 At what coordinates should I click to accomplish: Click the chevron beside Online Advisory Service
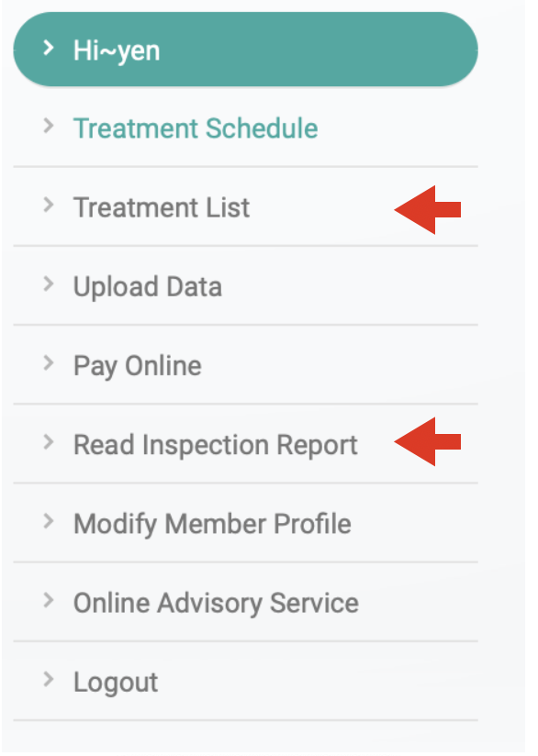[49, 601]
